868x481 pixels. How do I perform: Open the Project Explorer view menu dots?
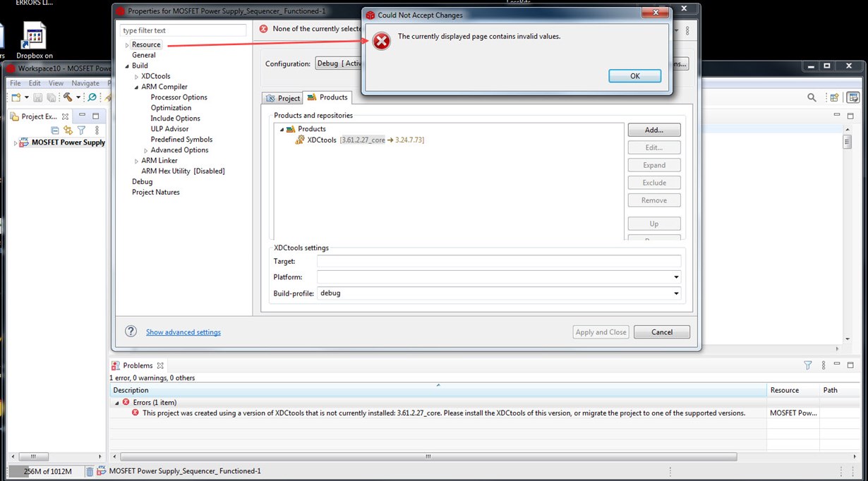click(97, 130)
